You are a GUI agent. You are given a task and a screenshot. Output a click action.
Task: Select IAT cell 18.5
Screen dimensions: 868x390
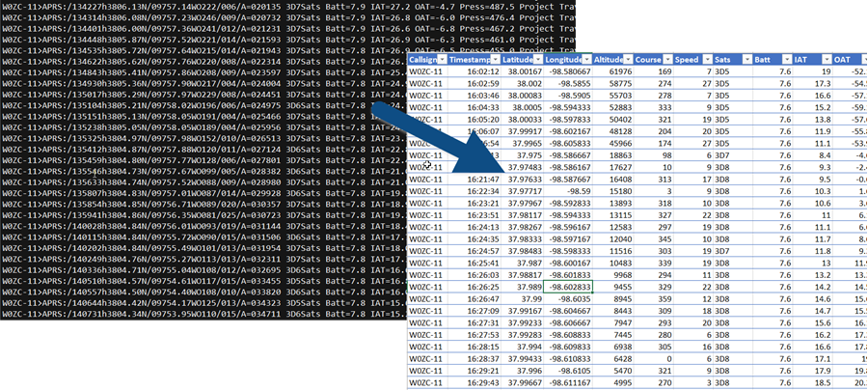click(811, 382)
